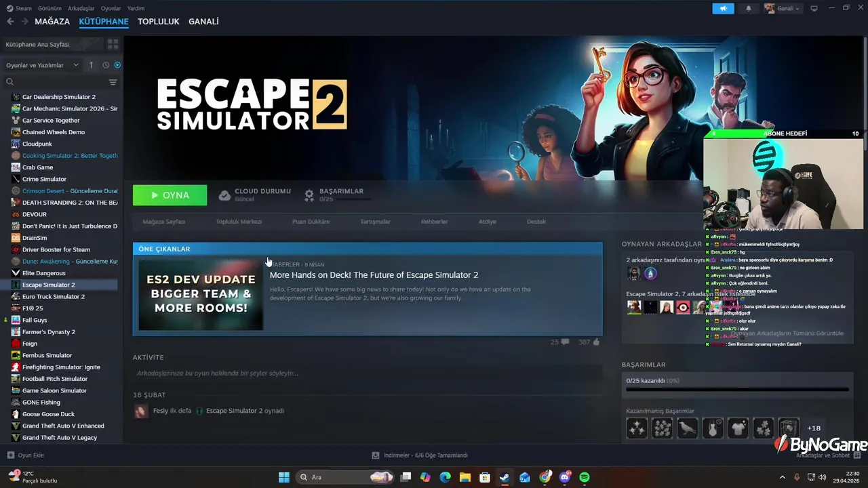This screenshot has width=868, height=488.
Task: Open the Oyunlar menu
Action: pos(111,8)
